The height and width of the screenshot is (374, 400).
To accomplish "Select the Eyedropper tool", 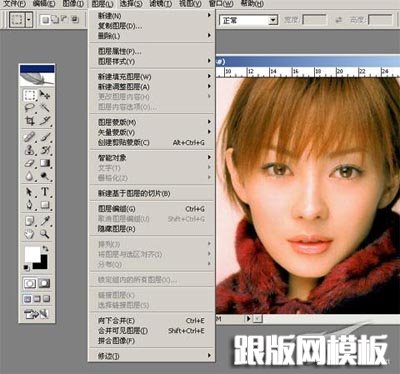I will 45,220.
